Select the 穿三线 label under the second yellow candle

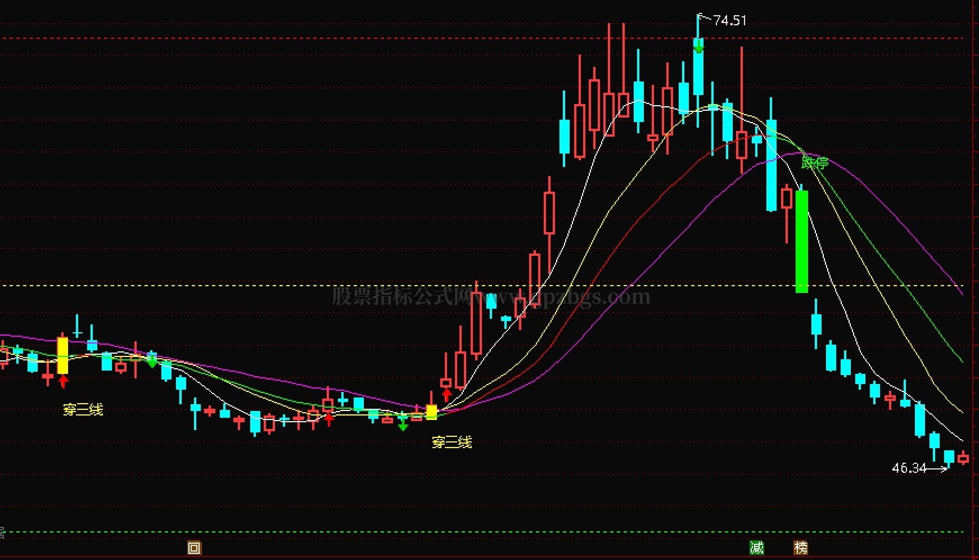(452, 442)
